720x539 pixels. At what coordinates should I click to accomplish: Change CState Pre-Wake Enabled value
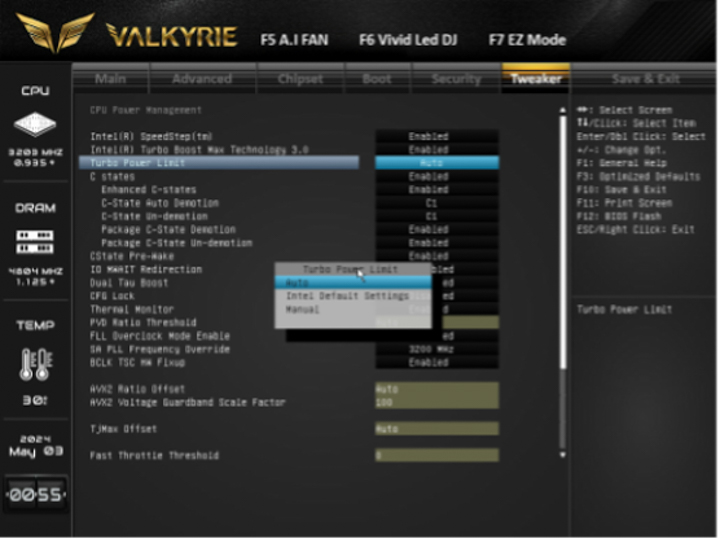[437, 256]
